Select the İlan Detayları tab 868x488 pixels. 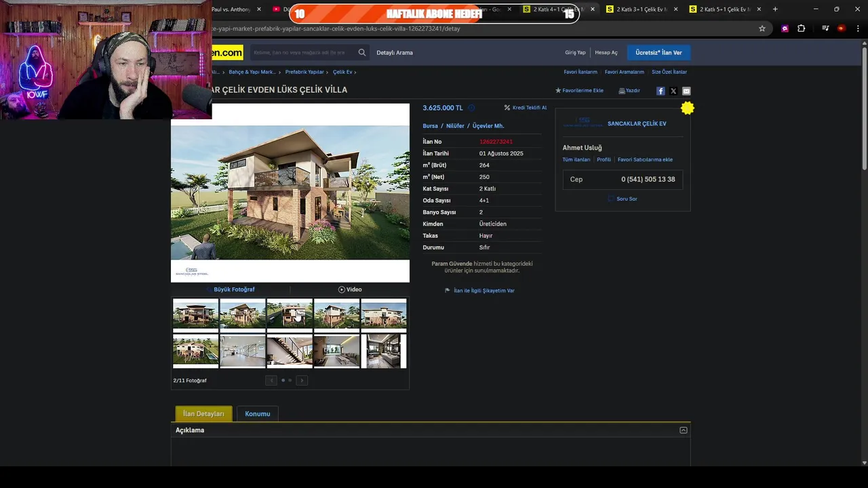[x=203, y=413]
